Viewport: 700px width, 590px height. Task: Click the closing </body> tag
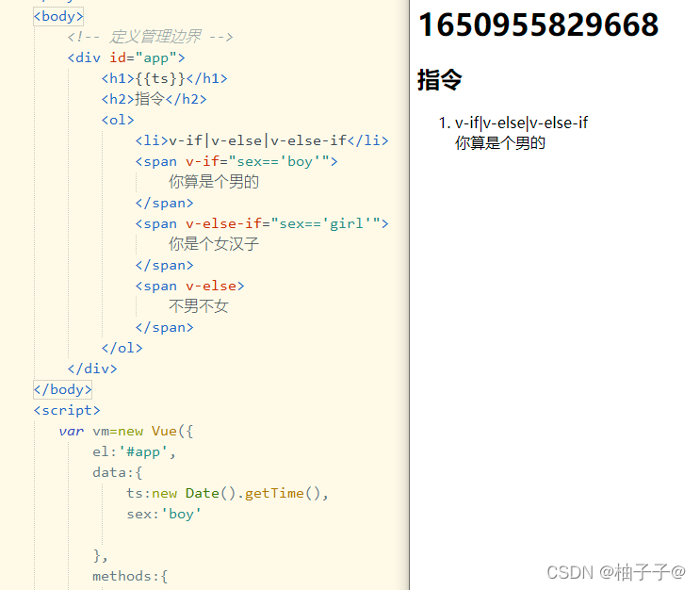coord(62,389)
